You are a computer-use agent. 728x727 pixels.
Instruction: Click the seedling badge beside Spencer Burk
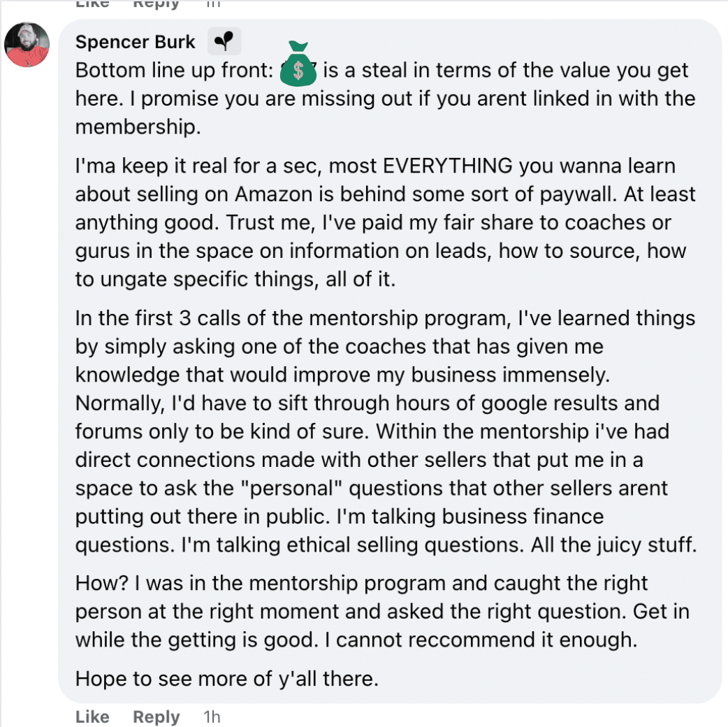pos(224,42)
